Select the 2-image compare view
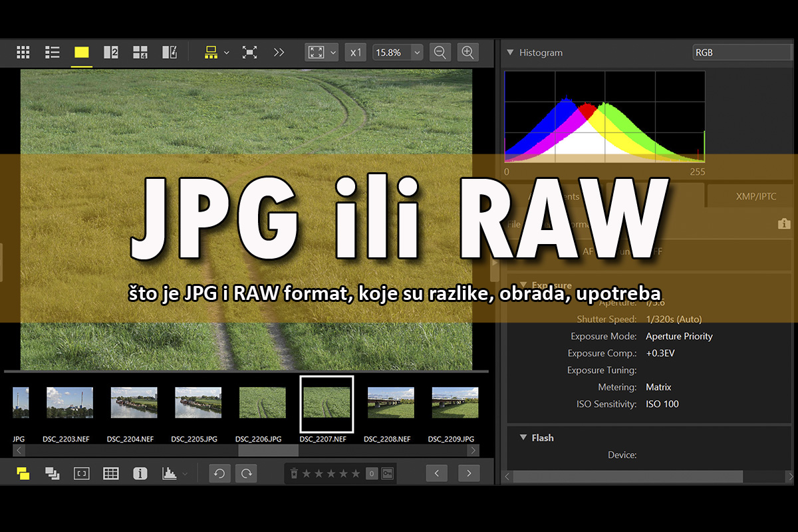This screenshot has height=532, width=798. coord(111,52)
